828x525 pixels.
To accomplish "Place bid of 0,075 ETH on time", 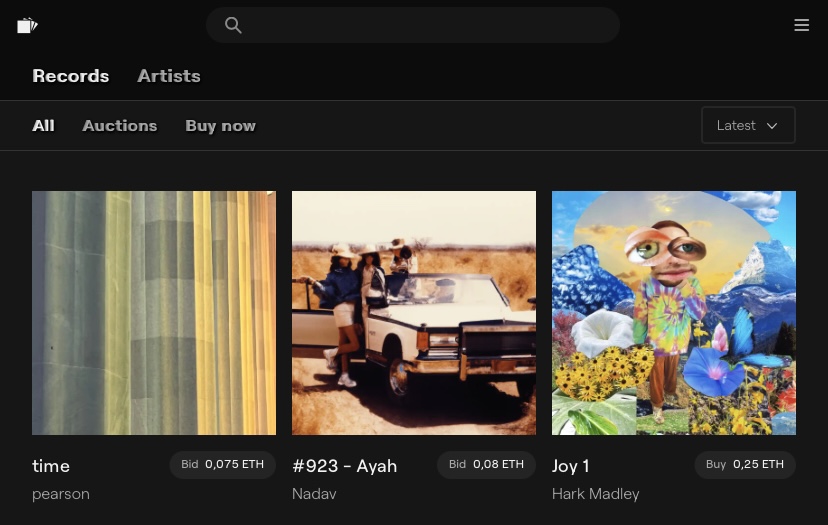I will coord(222,465).
